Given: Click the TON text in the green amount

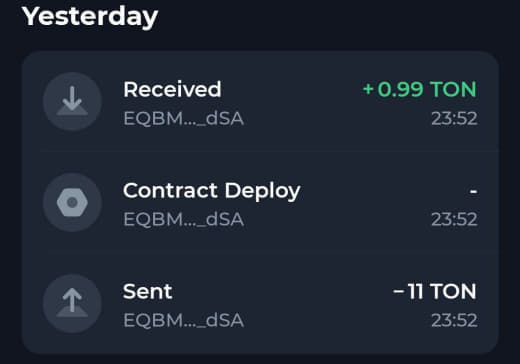Looking at the screenshot, I should click(453, 89).
